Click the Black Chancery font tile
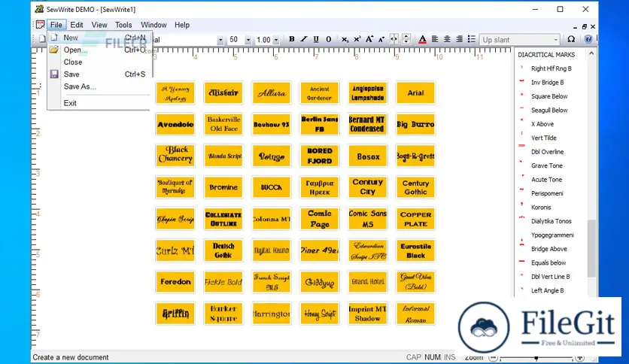 175,156
